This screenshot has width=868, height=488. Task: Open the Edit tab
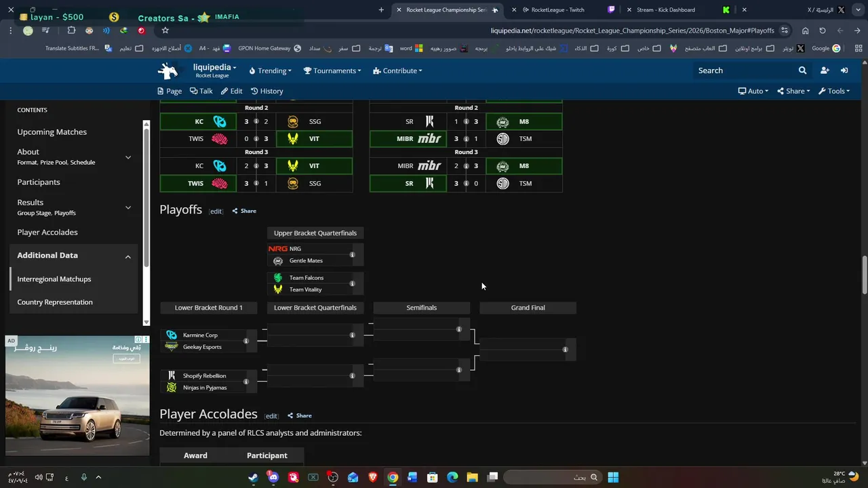[231, 91]
